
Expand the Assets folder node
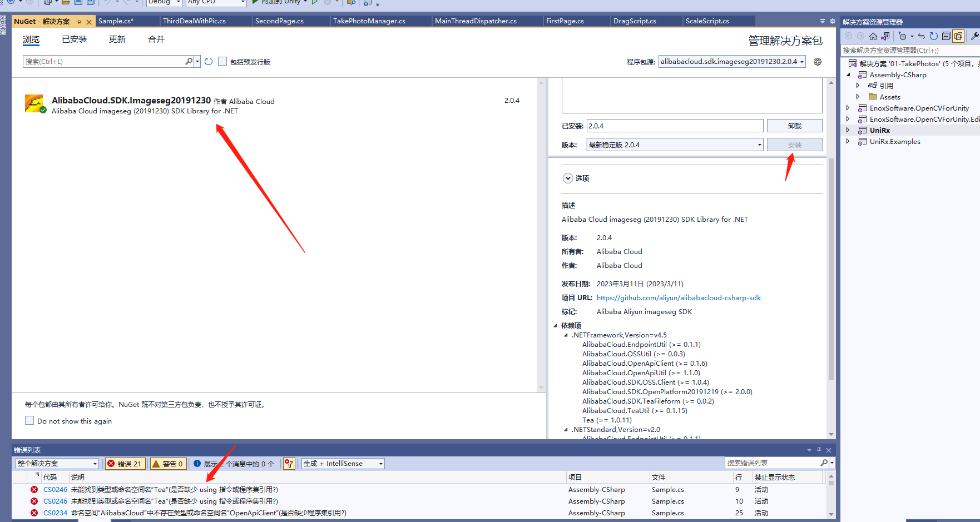[858, 97]
